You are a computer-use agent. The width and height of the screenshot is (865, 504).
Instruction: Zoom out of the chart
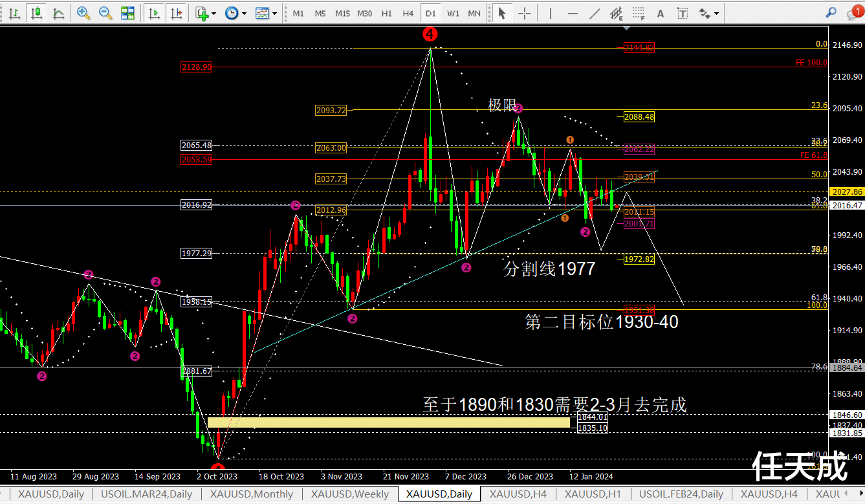click(x=105, y=13)
